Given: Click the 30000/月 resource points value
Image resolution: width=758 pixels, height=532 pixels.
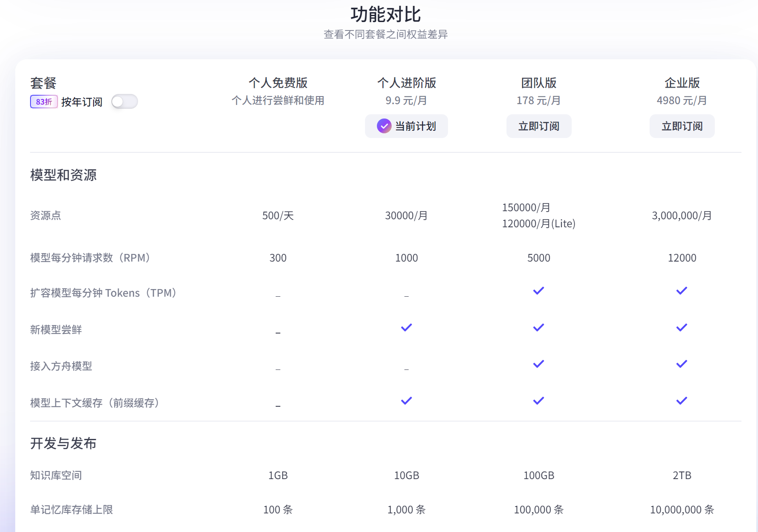Looking at the screenshot, I should coord(407,215).
